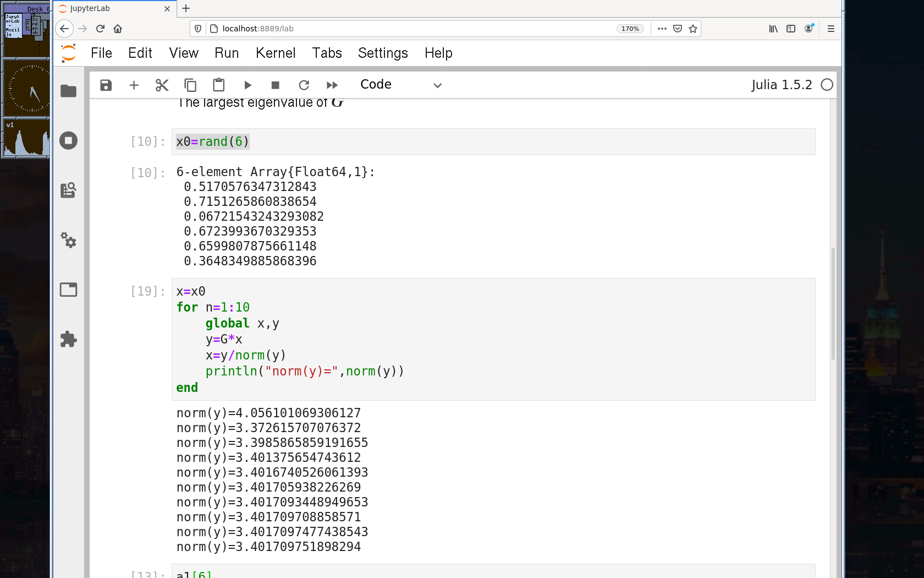
Task: Open the File Browser sidebar panel
Action: 68,91
